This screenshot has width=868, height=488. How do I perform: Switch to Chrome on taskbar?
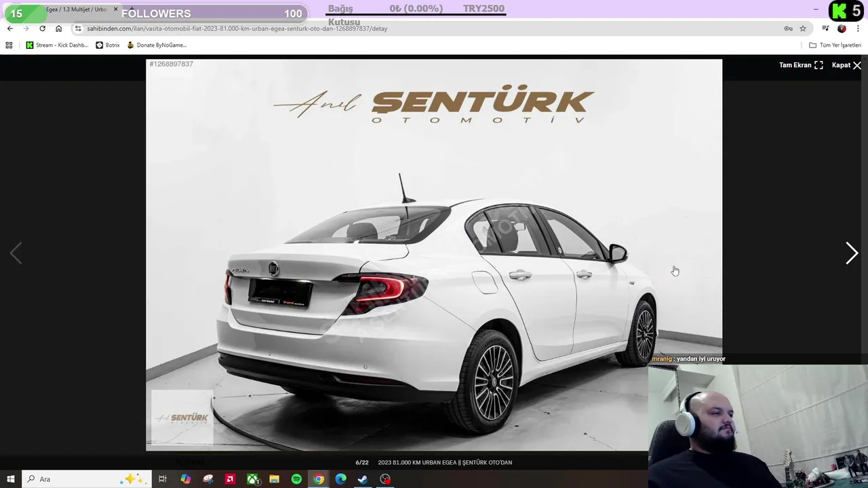tap(319, 479)
